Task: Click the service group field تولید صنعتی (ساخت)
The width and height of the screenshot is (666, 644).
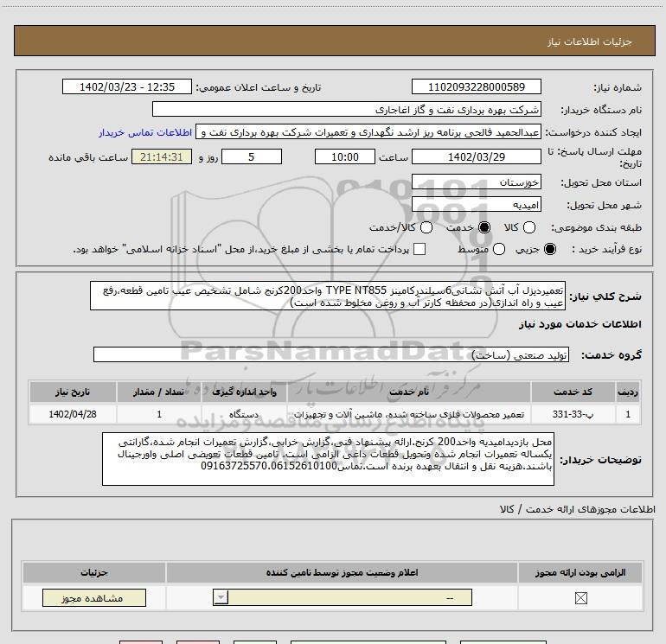Action: [331, 354]
